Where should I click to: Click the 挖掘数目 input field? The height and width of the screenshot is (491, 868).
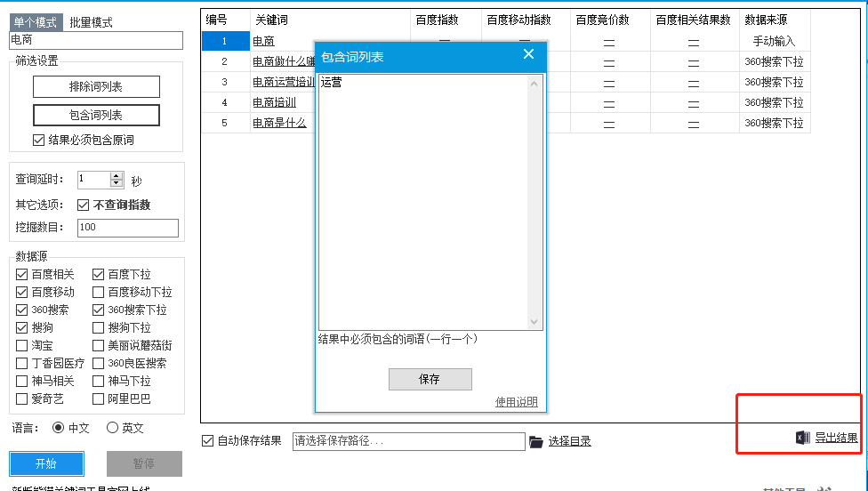coord(128,228)
